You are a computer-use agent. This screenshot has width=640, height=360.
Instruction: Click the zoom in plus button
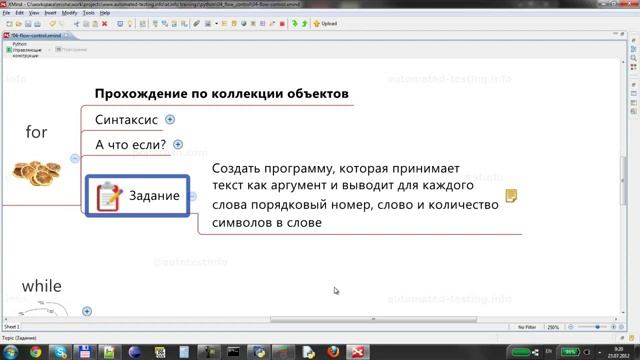(x=613, y=327)
